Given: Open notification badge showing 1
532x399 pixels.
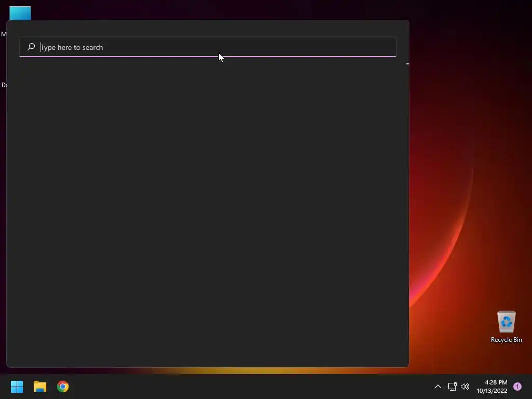Looking at the screenshot, I should click(517, 387).
